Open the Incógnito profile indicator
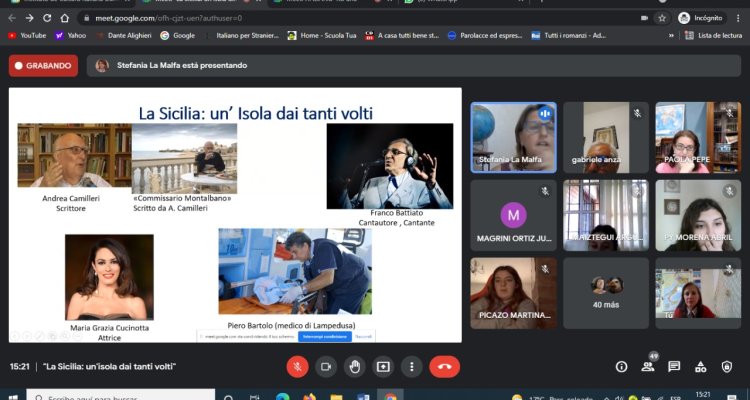The height and width of the screenshot is (400, 750). point(701,18)
